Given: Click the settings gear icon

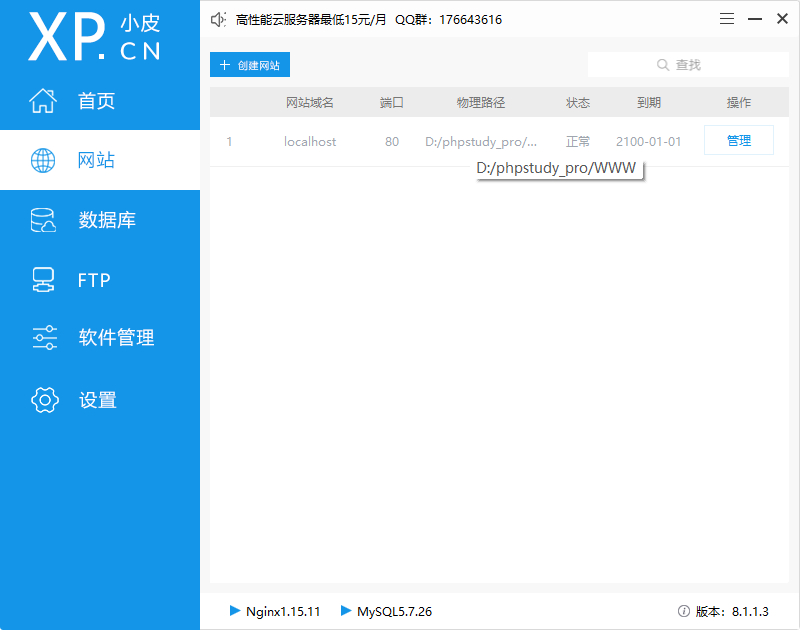Looking at the screenshot, I should pos(44,400).
